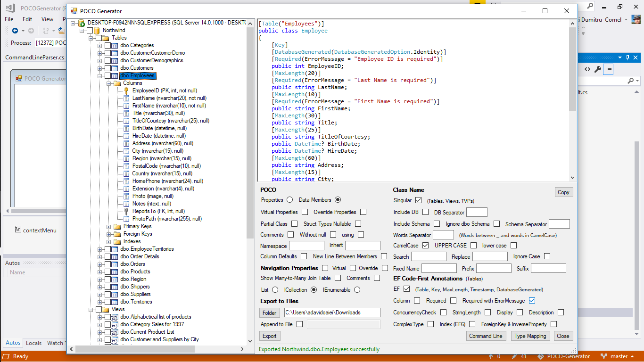Expand the dbo.Order Details node

tap(99, 256)
